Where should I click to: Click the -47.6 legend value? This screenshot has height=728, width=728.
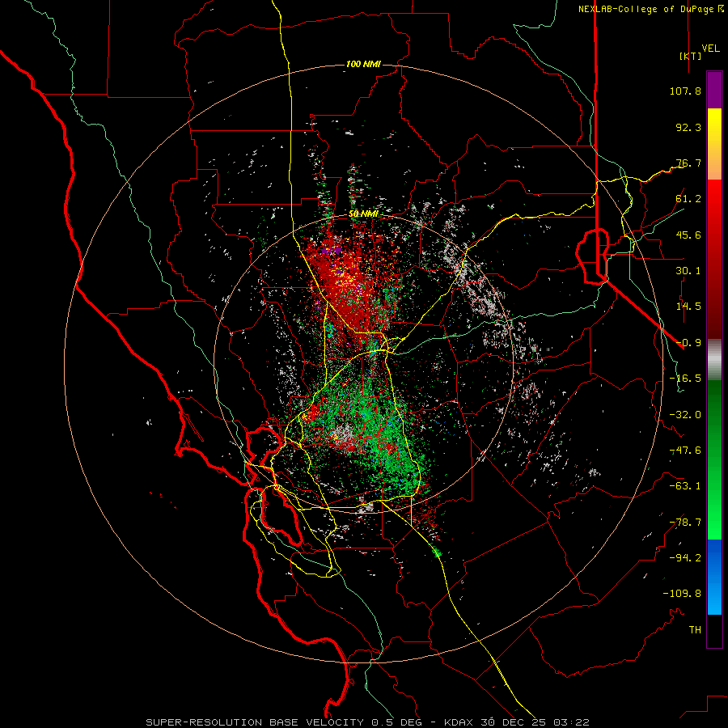pyautogui.click(x=685, y=451)
